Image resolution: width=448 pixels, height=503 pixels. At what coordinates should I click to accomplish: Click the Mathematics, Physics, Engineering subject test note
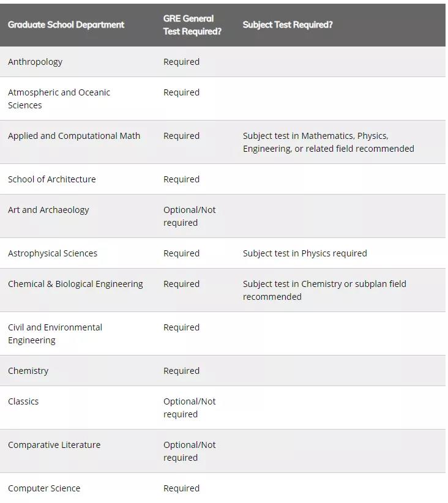[x=328, y=142]
